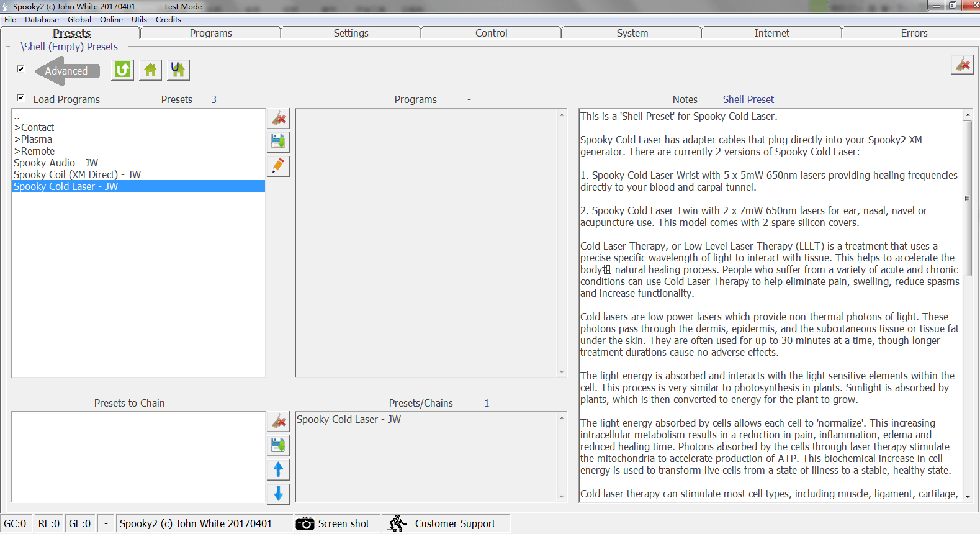Move chain item up with blue arrow

point(279,469)
